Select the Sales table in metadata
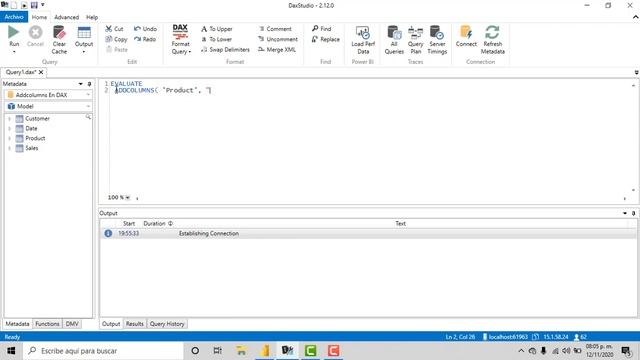Viewport: 640px width, 360px height. [x=31, y=148]
